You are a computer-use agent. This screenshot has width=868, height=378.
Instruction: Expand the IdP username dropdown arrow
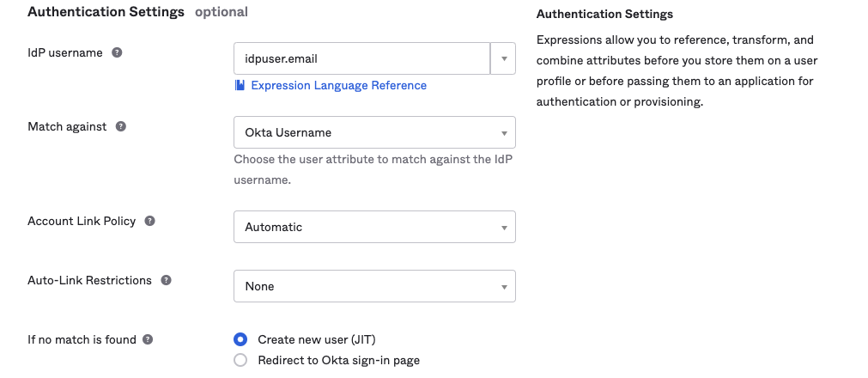tap(503, 59)
